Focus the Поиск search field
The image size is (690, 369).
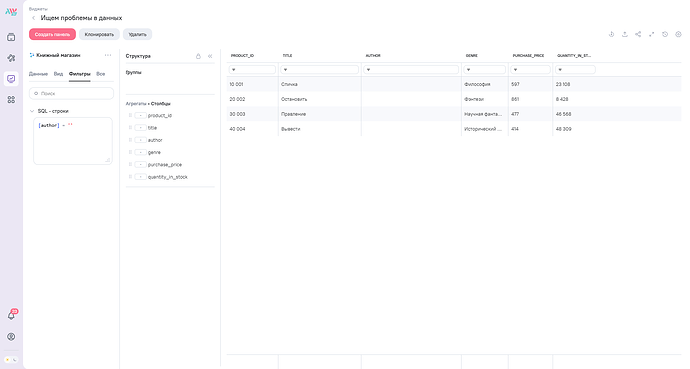click(71, 93)
